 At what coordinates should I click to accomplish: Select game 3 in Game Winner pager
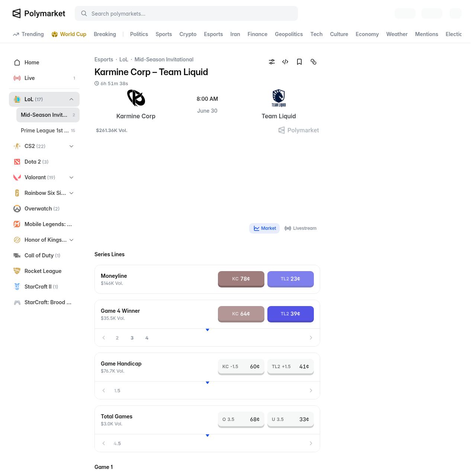point(132,338)
